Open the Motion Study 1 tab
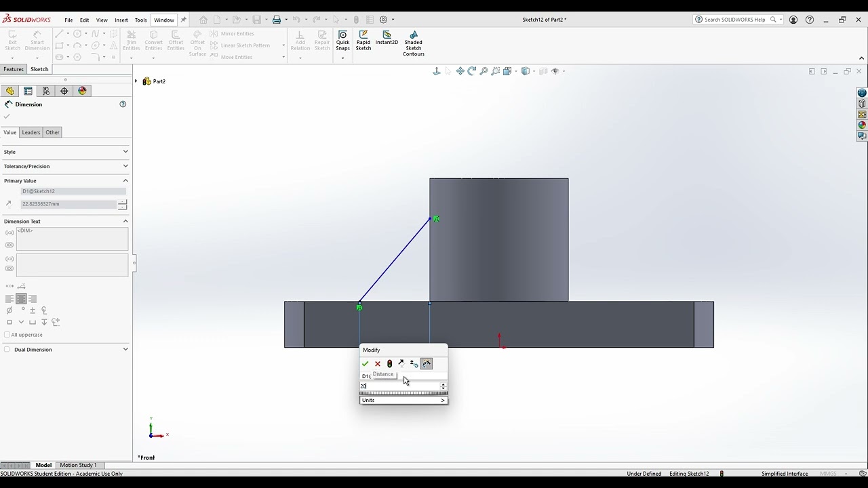This screenshot has width=868, height=488. [78, 465]
